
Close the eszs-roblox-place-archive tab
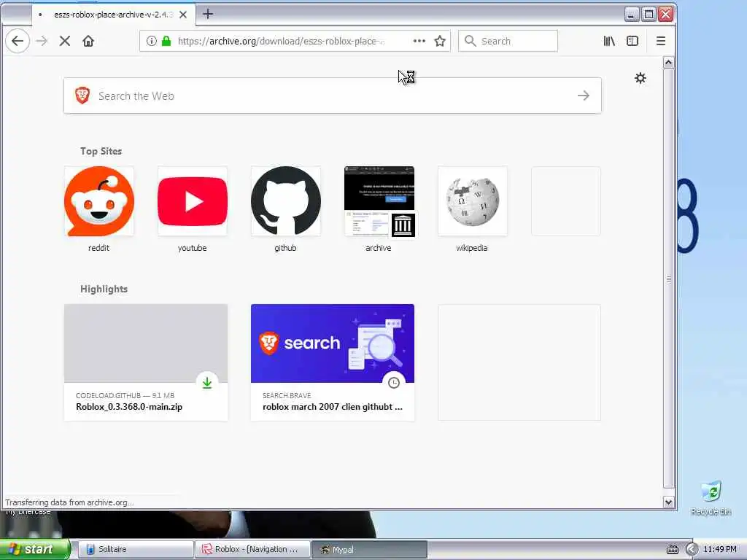[183, 15]
